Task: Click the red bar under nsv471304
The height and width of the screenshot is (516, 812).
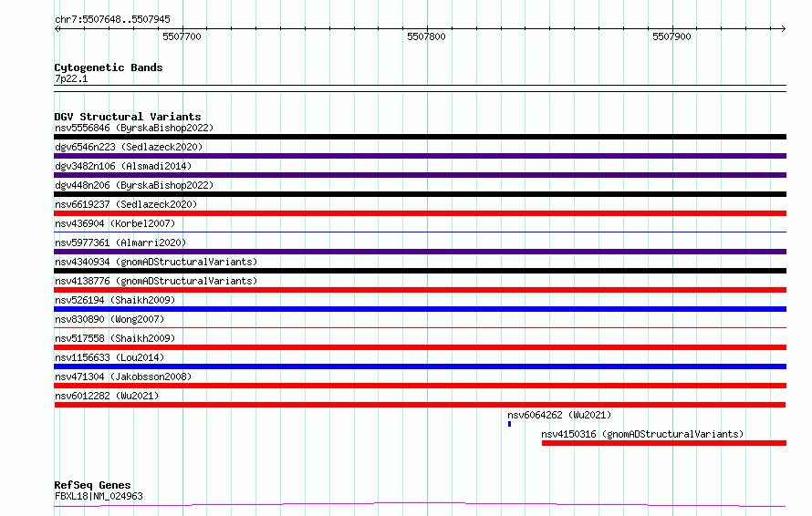Action: 420,386
